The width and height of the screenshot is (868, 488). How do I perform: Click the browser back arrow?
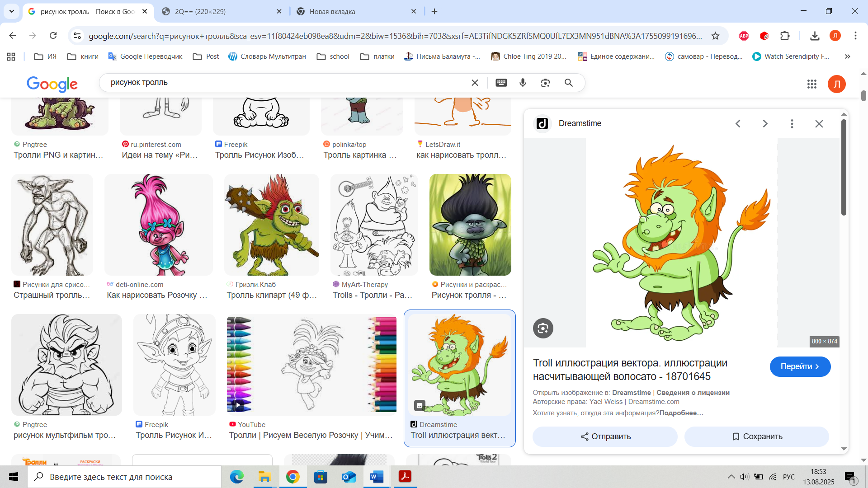13,36
